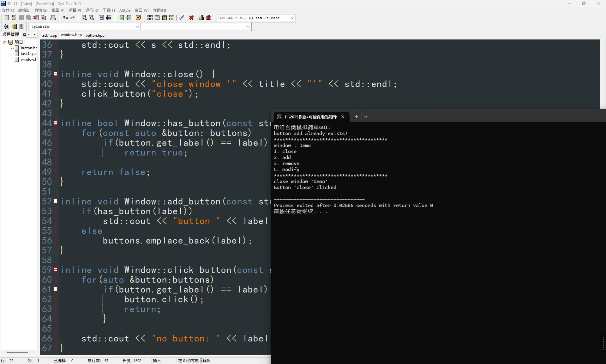Image resolution: width=606 pixels, height=364 pixels.
Task: Open the Find dialog from toolbar
Action: (84, 18)
